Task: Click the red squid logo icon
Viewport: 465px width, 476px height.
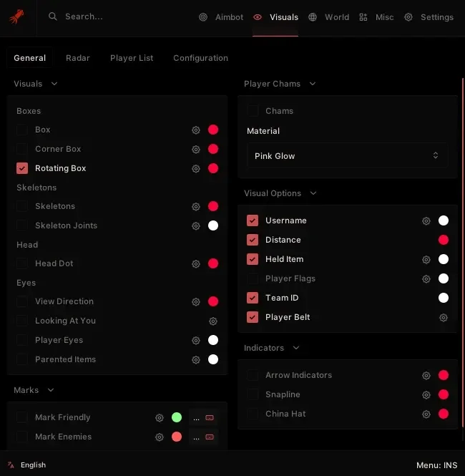Action: [16, 16]
